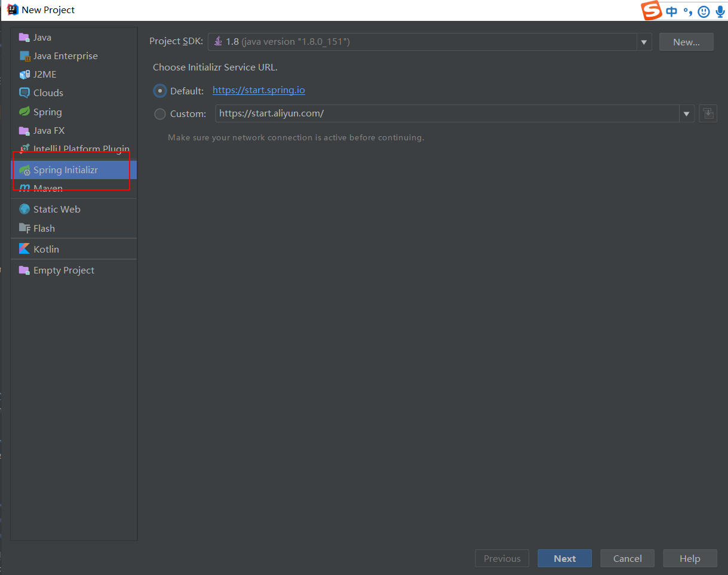The height and width of the screenshot is (575, 728).
Task: Choose the J2ME project type
Action: pyautogui.click(x=74, y=74)
